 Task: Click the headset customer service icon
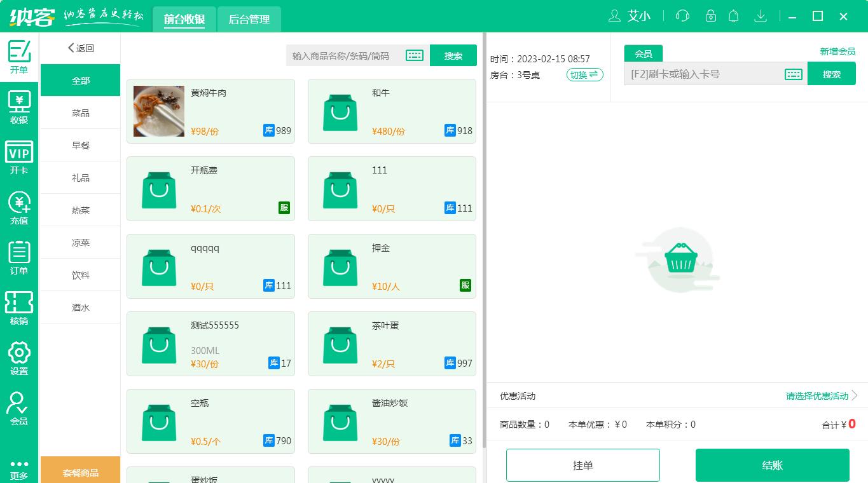pos(682,16)
